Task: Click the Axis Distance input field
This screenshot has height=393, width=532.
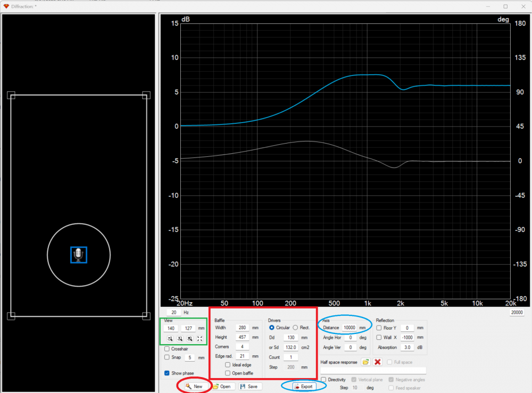Action: point(349,328)
